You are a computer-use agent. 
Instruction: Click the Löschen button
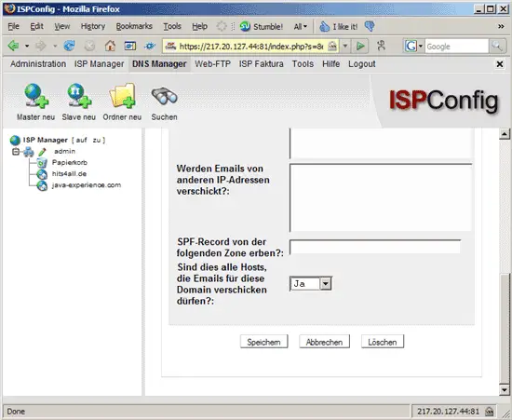(x=383, y=342)
